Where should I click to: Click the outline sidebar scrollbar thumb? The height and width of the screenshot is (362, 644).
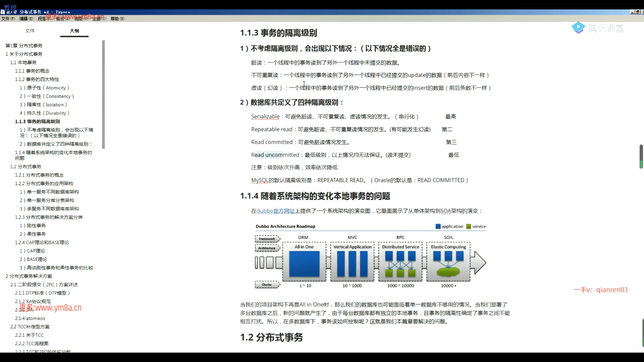pos(104,94)
